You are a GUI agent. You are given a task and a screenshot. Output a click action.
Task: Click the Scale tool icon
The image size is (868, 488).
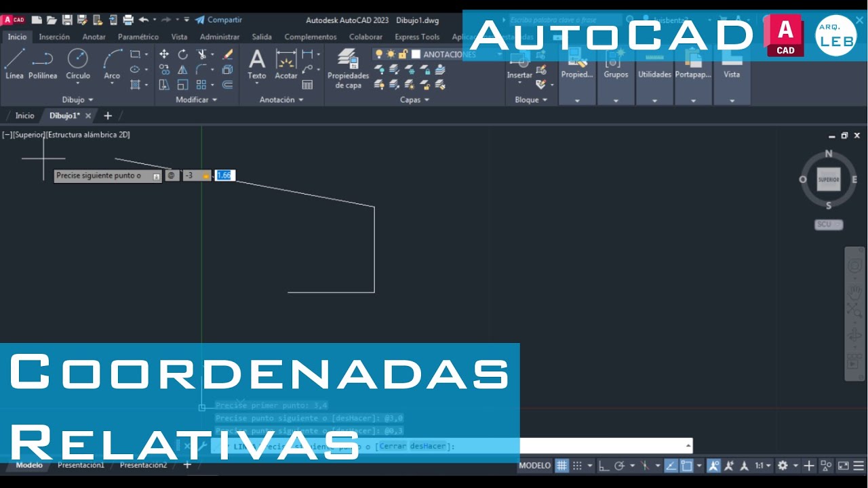pyautogui.click(x=182, y=85)
